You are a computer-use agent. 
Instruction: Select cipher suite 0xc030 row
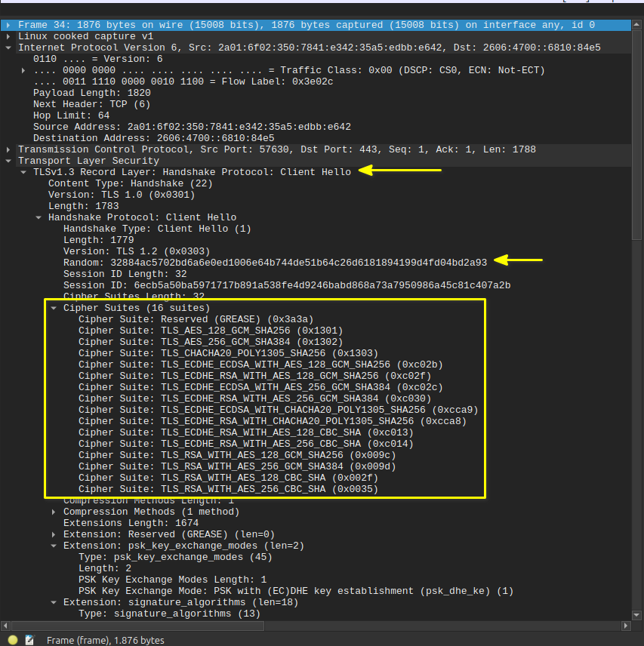[254, 398]
